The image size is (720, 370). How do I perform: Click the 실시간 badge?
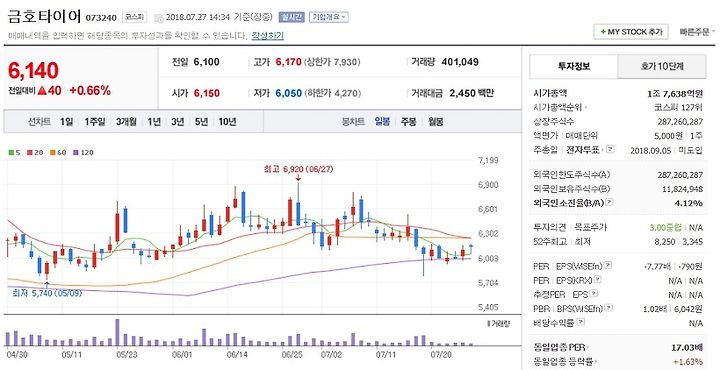[292, 17]
